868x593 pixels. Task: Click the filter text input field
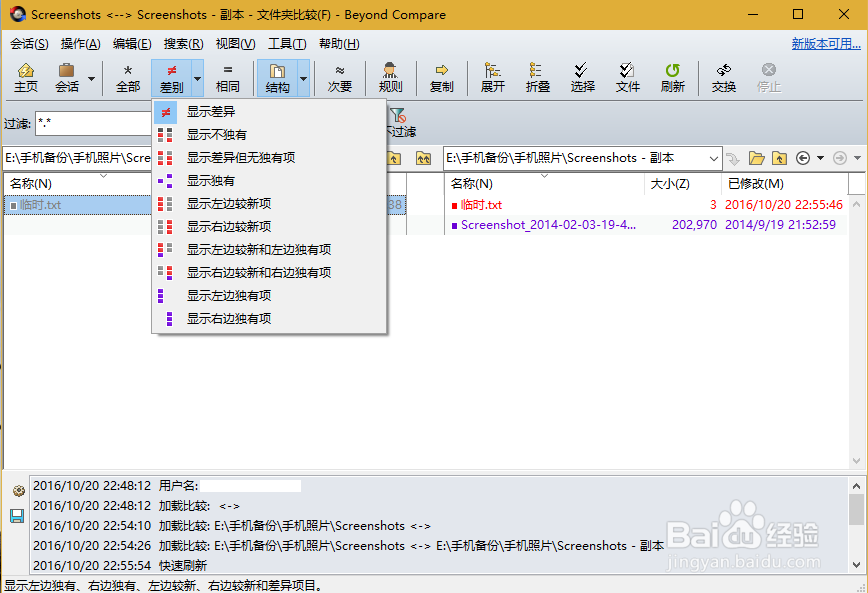93,123
